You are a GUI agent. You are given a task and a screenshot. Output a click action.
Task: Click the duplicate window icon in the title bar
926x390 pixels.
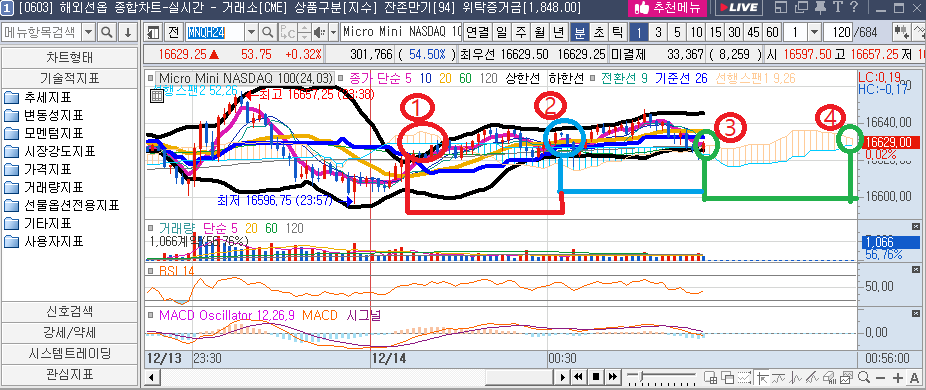coord(801,8)
